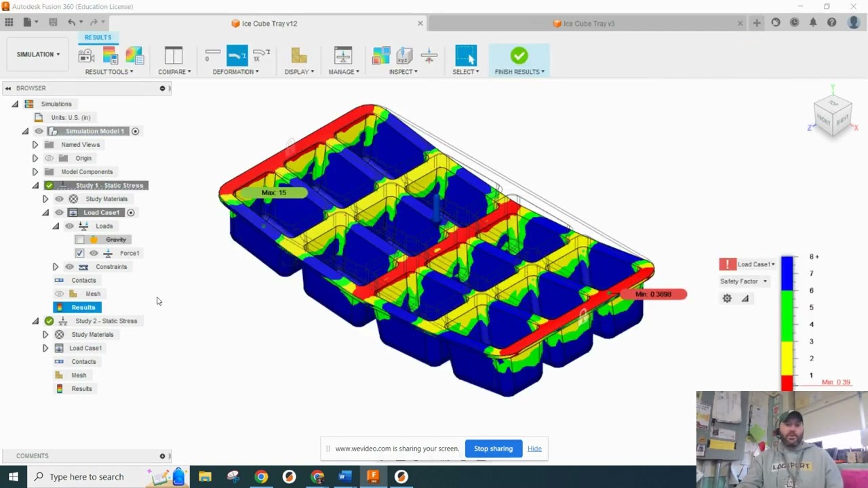
Task: Click Stop sharing button
Action: pos(493,449)
